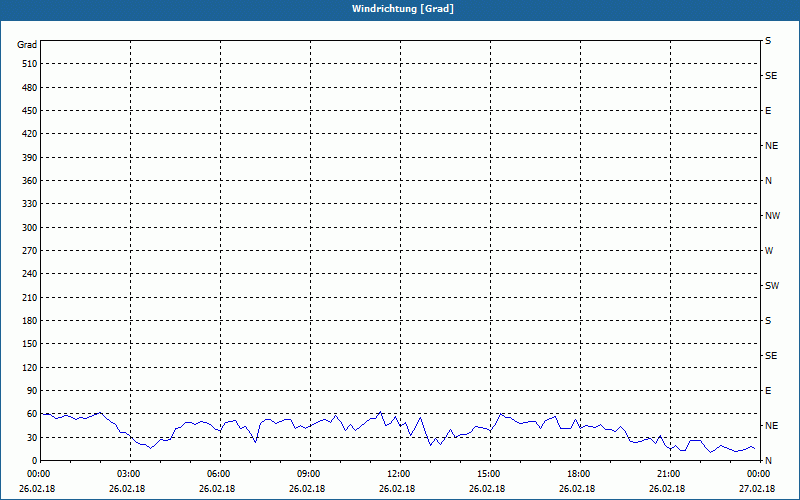
Task: Select the 510 y-axis value
Action: [x=30, y=64]
